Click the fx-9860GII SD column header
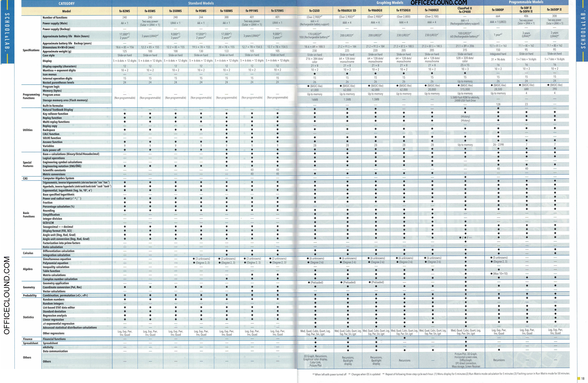588x383 pixels. [347, 10]
